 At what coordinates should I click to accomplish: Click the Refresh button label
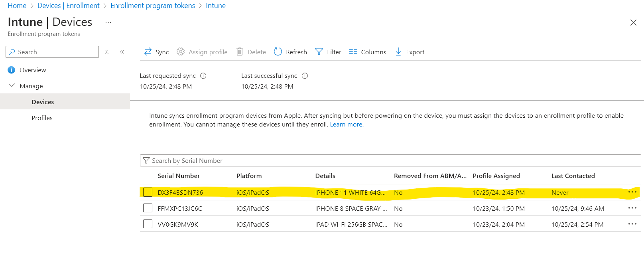tap(296, 52)
